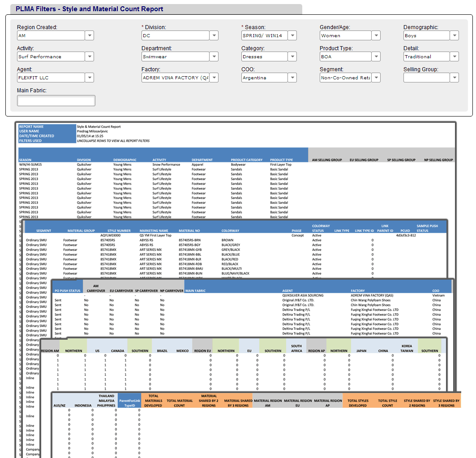The image size is (476, 458).
Task: Open the Gender/Age dropdown
Action: [376, 35]
